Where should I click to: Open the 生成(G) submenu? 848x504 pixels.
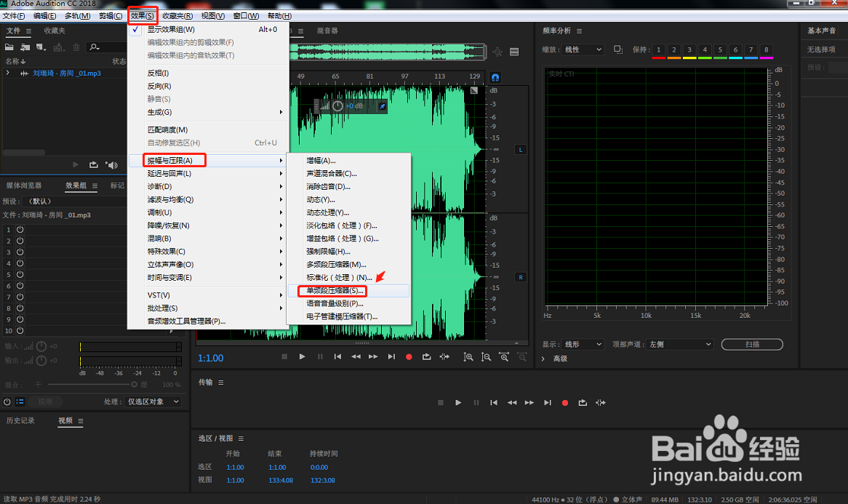tap(208, 113)
